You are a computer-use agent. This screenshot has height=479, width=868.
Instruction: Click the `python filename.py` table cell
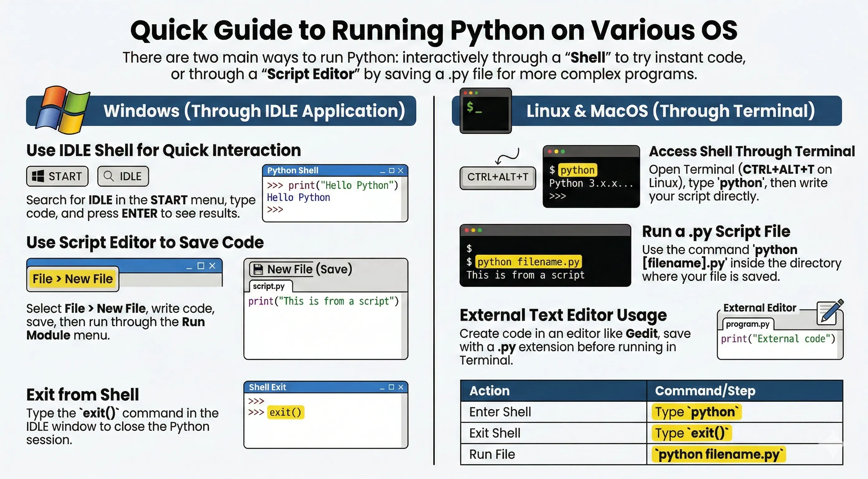coord(745,454)
